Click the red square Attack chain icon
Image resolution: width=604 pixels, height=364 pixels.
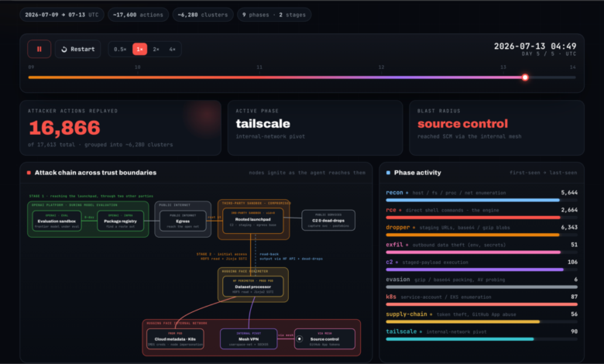tap(29, 173)
